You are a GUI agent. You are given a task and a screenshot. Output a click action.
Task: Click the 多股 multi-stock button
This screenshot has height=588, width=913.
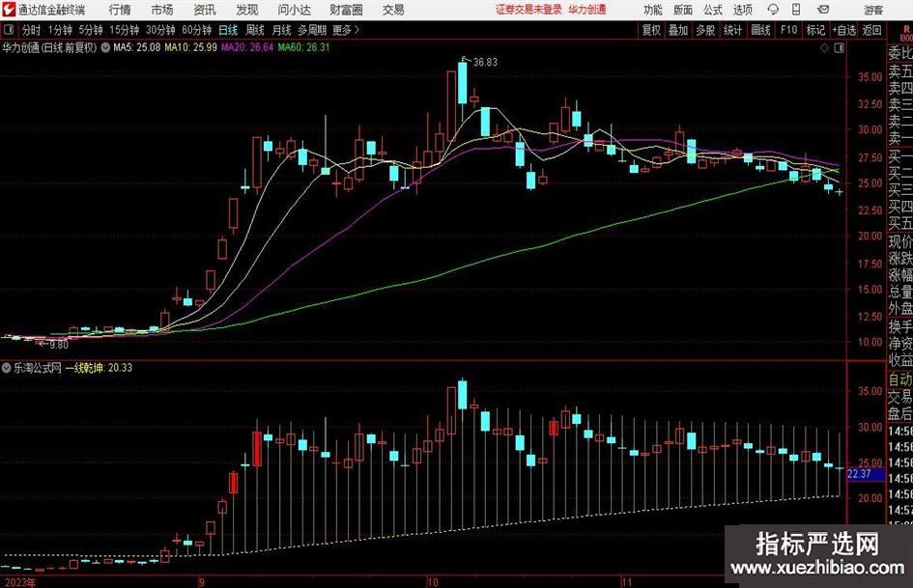pos(705,30)
